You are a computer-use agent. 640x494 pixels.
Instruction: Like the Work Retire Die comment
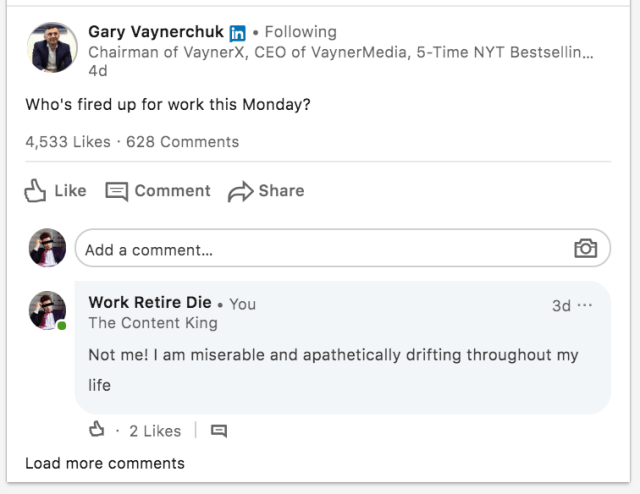pos(97,430)
